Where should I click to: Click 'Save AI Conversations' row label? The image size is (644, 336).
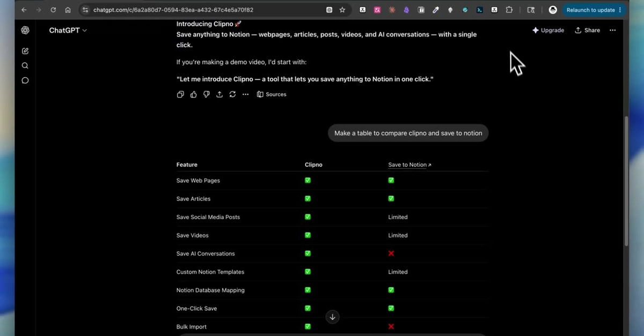(x=206, y=253)
